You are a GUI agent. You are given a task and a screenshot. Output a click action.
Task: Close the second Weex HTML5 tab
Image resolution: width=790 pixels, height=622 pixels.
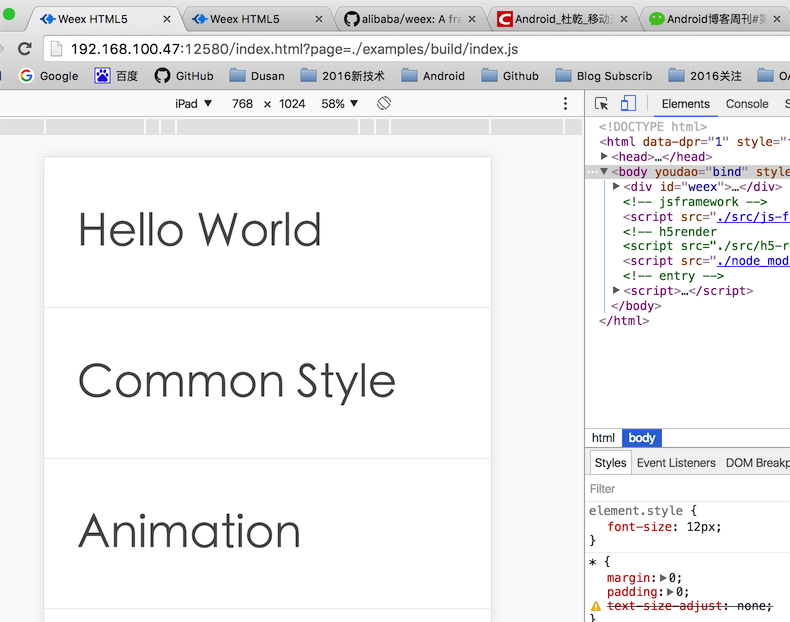pos(319,19)
